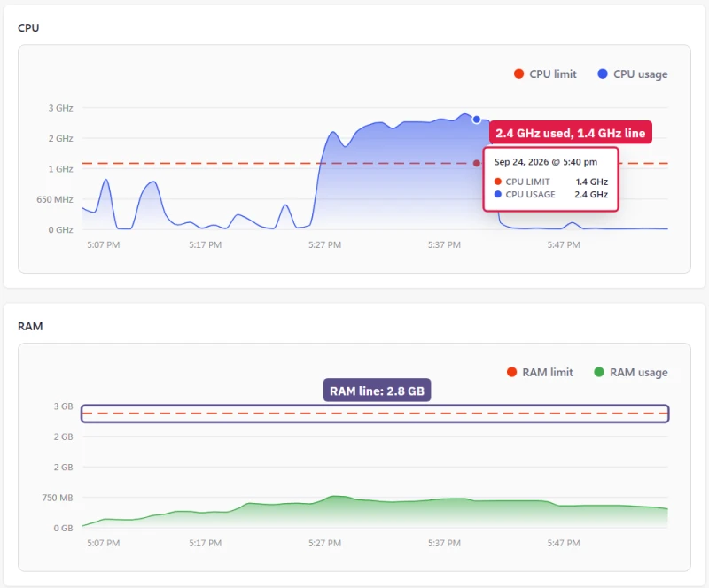This screenshot has height=588, width=709.
Task: Click the 1.4 GHz value in tooltip
Action: (591, 182)
